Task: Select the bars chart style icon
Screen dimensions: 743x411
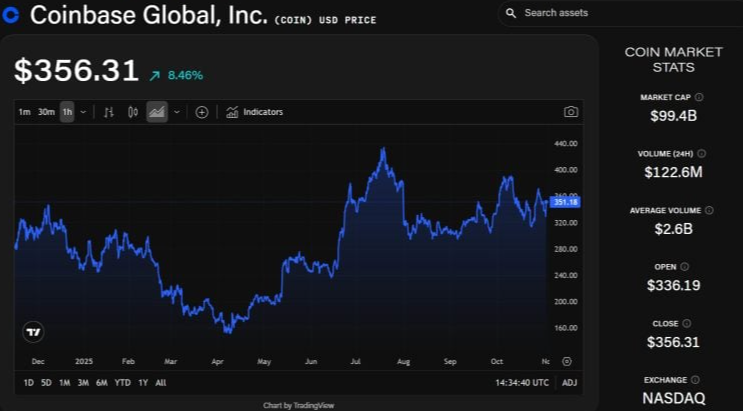Action: [109, 112]
